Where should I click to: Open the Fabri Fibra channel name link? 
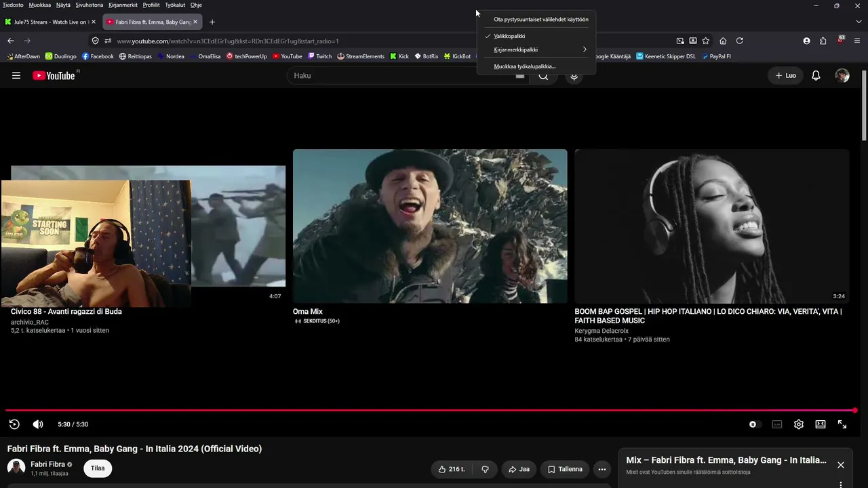point(47,464)
